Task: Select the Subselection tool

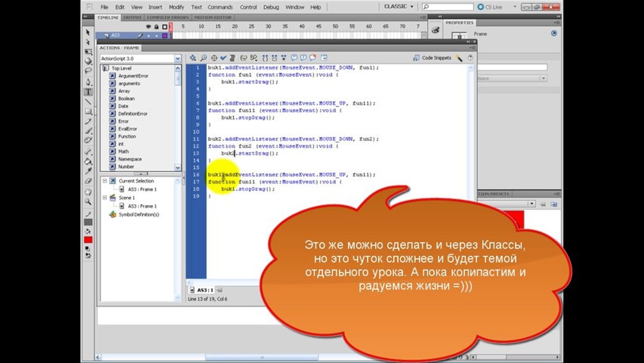Action: click(88, 42)
